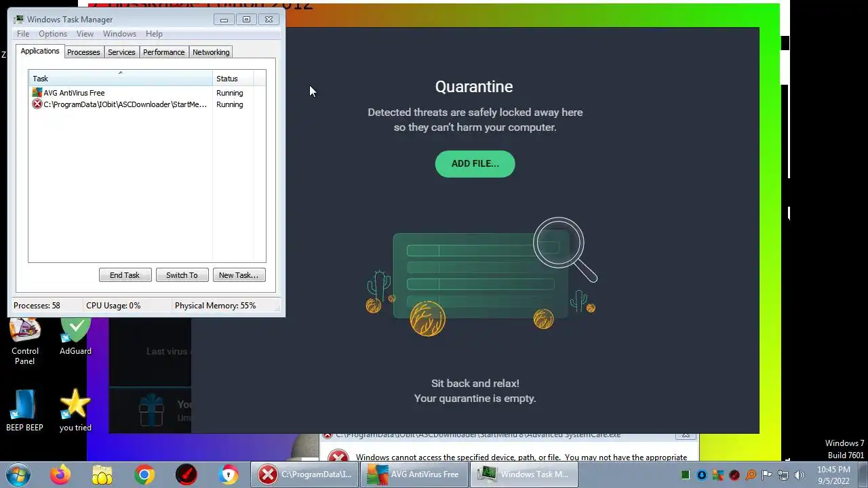This screenshot has width=868, height=488.
Task: Click the Switch To button
Action: pyautogui.click(x=182, y=275)
